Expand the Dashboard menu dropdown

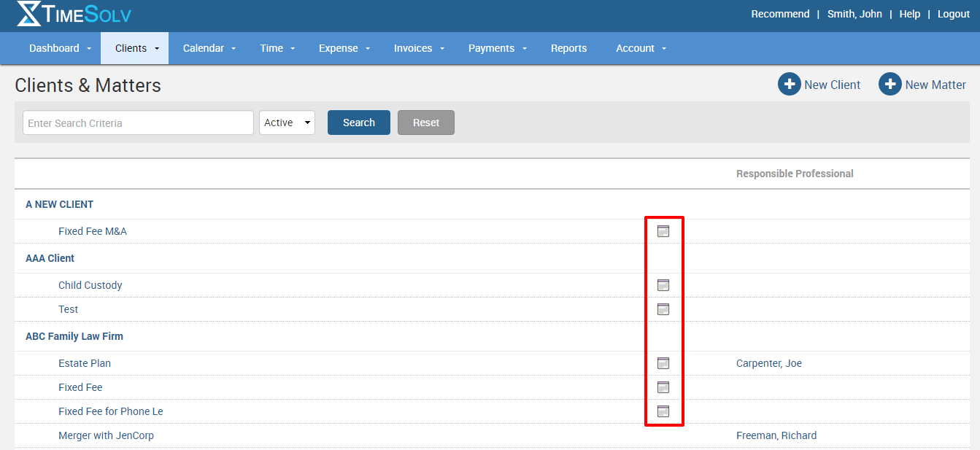[x=61, y=48]
